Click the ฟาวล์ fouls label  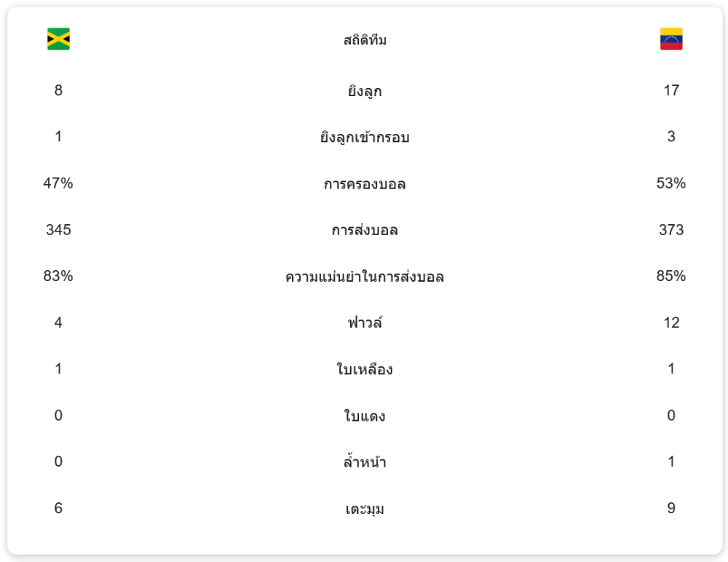tap(365, 322)
